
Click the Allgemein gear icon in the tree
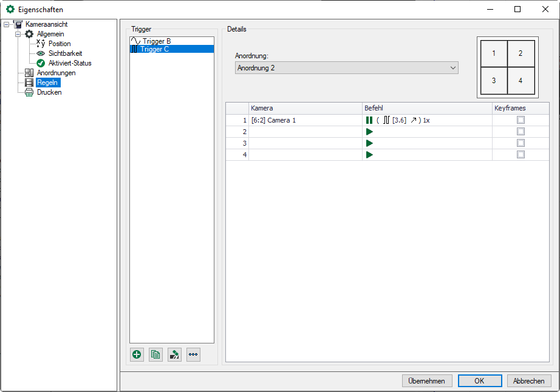coord(29,34)
